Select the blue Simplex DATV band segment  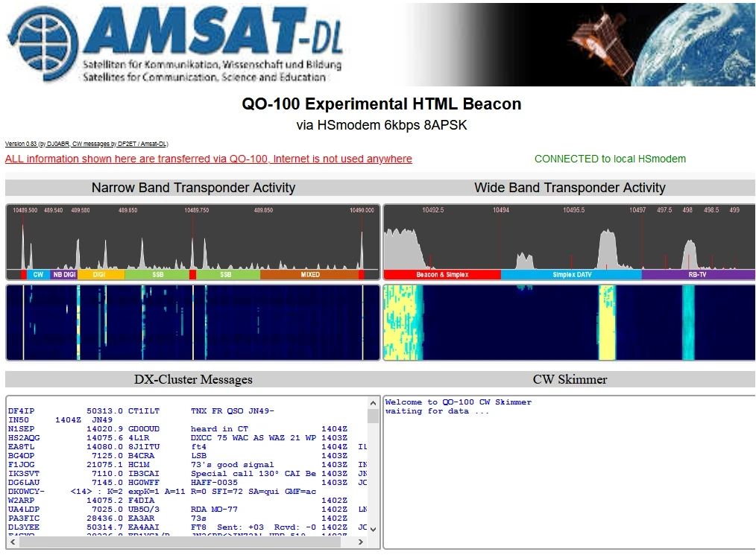tap(571, 275)
